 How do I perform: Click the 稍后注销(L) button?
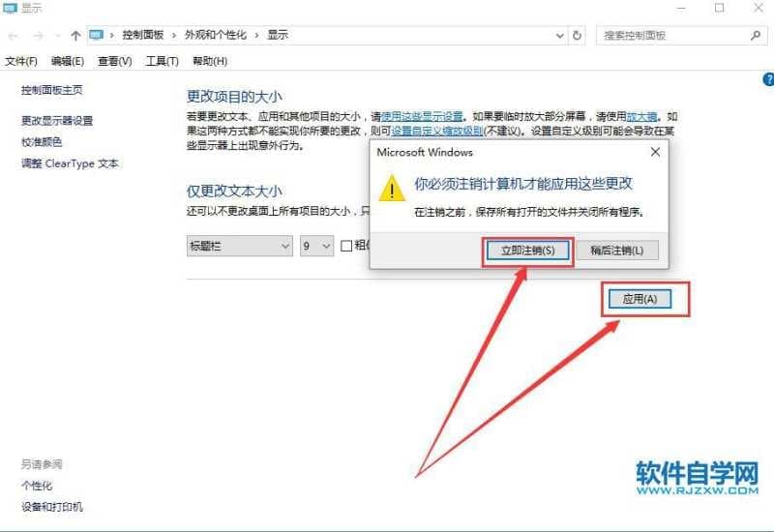click(617, 251)
